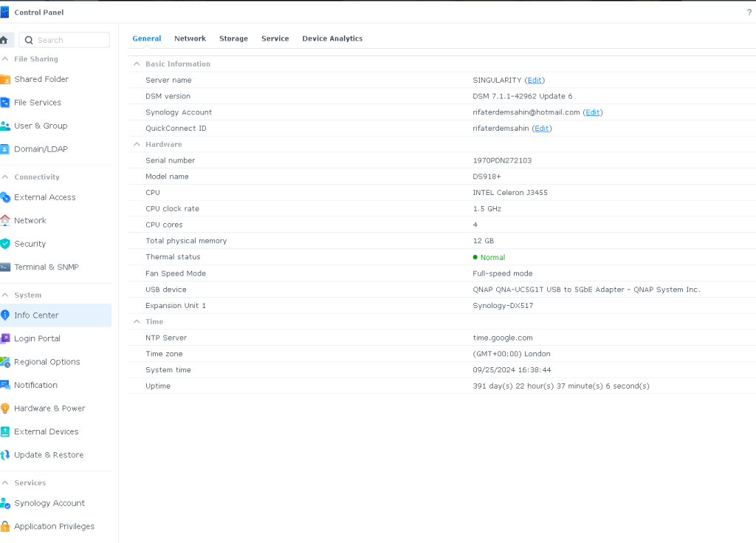Click the green Normal thermal status
Viewport: 756px width, 543px height.
pos(489,257)
